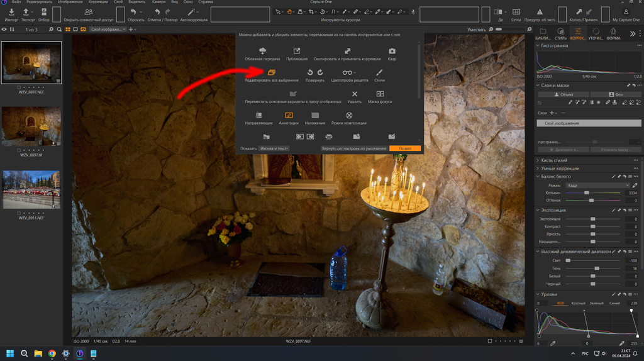Switch to the ФОРМА tool tab
This screenshot has height=361, width=644.
pyautogui.click(x=613, y=34)
